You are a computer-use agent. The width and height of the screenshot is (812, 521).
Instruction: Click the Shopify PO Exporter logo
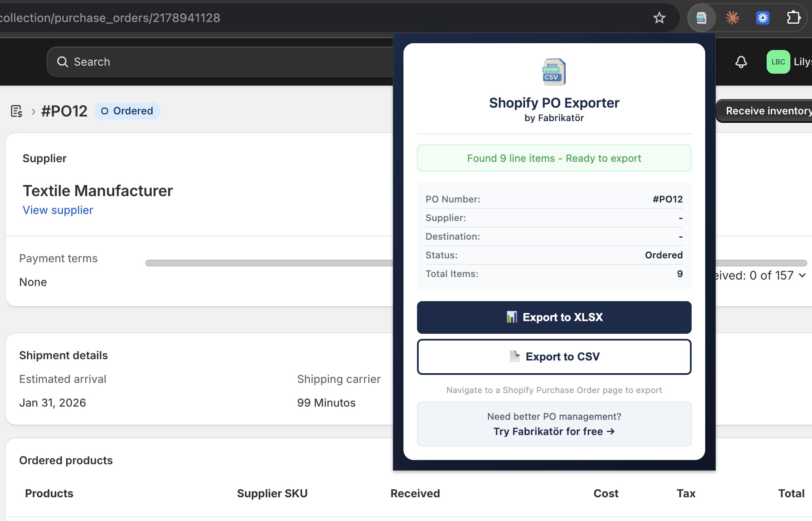[554, 72]
